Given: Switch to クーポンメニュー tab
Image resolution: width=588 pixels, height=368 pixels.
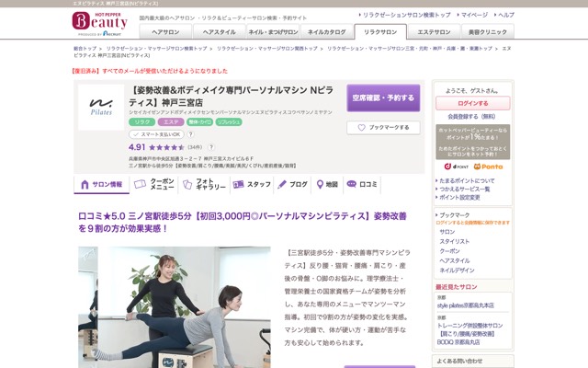Looking at the screenshot, I should pyautogui.click(x=154, y=184).
